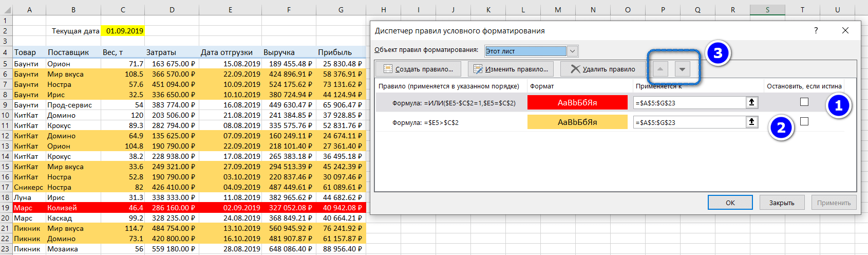Click Изменить правило button
This screenshot has height=255, width=868.
tap(511, 69)
